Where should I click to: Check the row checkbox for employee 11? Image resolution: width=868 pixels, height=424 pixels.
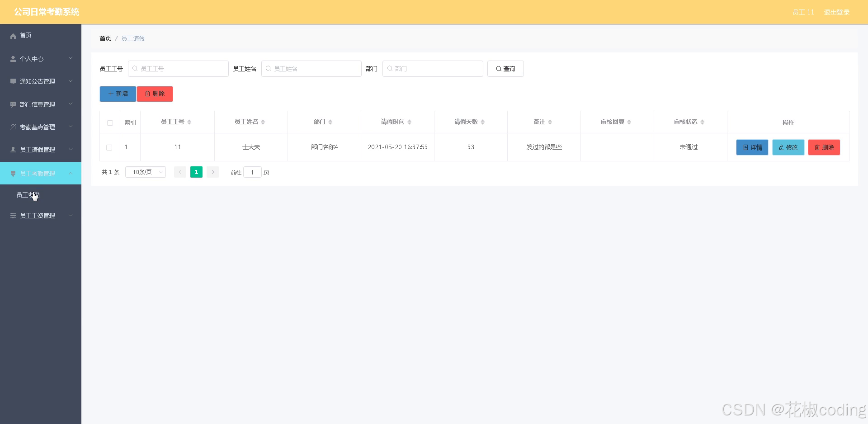click(x=109, y=147)
